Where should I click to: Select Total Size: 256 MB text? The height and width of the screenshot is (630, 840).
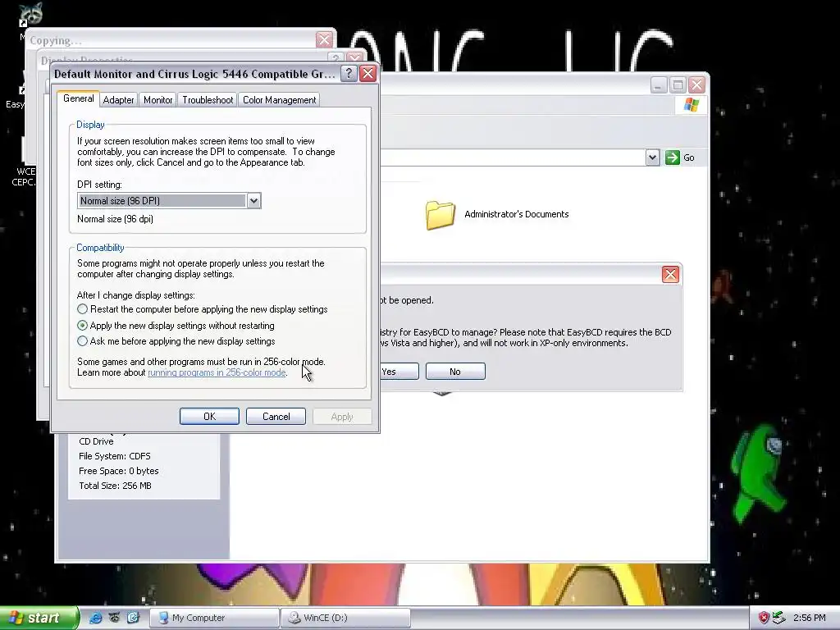[x=115, y=486]
